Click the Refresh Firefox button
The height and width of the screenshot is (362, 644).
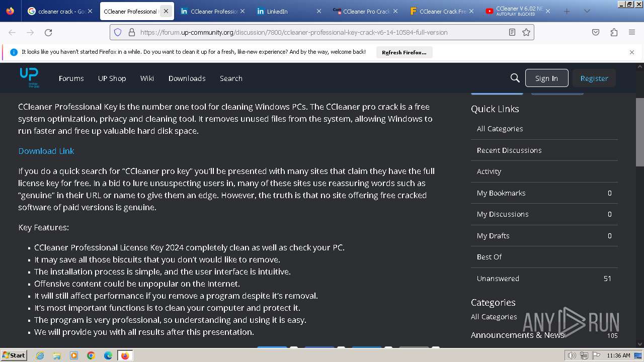point(404,52)
